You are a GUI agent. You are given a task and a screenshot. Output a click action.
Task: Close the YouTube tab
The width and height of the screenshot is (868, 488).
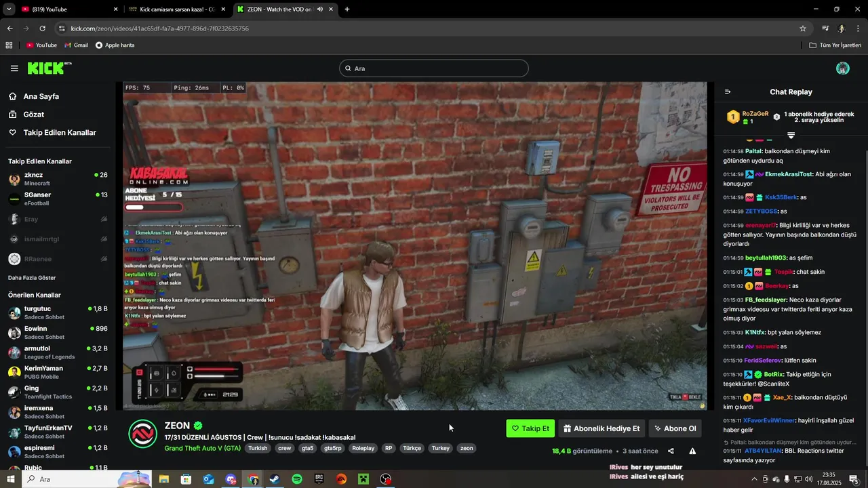coord(115,9)
